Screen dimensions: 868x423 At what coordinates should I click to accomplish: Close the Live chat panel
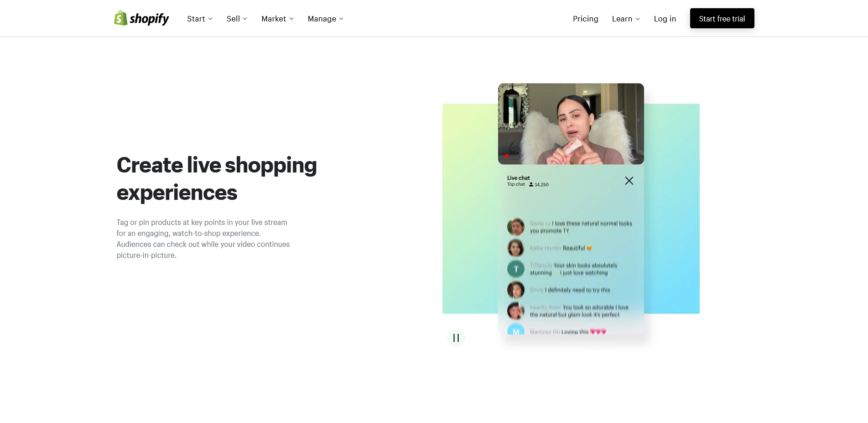click(629, 181)
